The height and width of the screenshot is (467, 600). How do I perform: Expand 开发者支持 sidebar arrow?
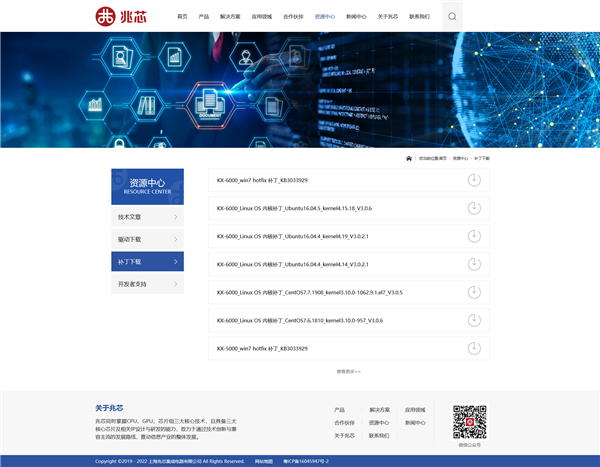(176, 284)
